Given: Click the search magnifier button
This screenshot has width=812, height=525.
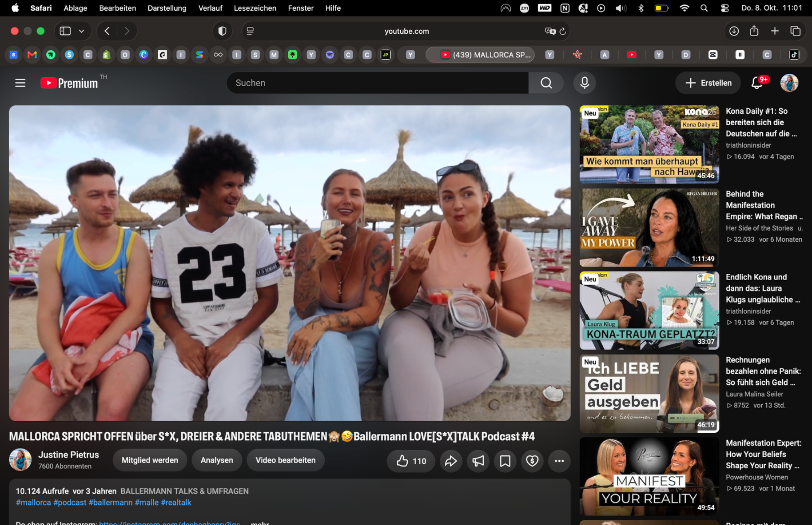Looking at the screenshot, I should click(x=546, y=83).
